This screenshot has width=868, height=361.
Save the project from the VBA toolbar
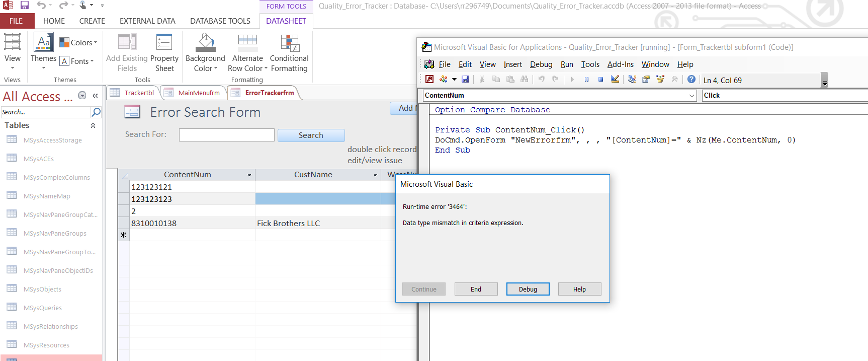coord(465,79)
